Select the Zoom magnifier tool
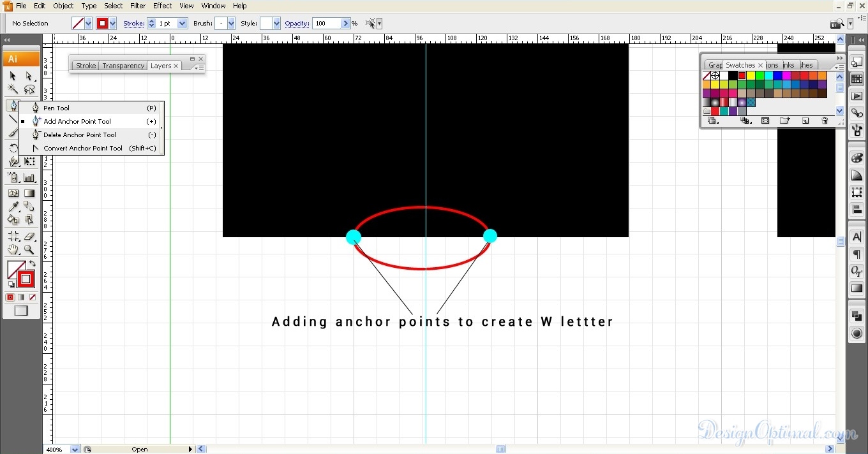Screen dimensions: 868x454 pos(29,250)
